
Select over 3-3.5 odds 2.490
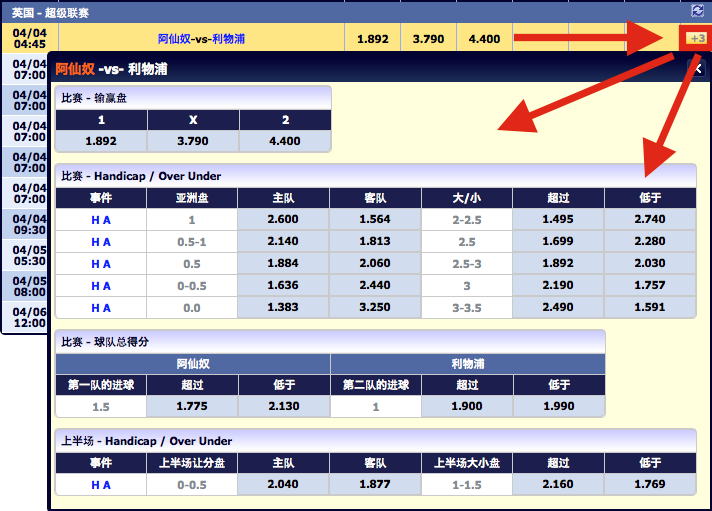click(558, 308)
